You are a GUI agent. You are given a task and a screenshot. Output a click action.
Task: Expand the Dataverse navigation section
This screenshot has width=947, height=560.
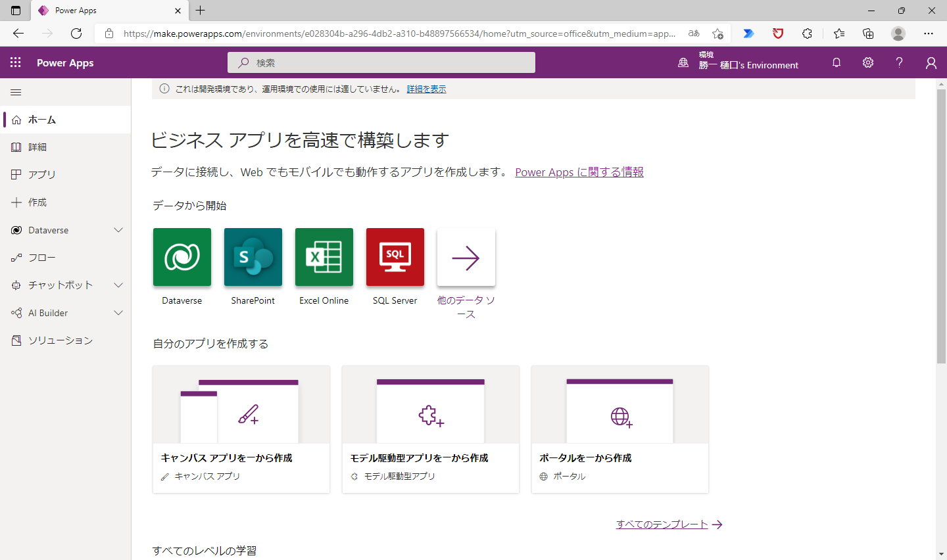[x=118, y=230]
